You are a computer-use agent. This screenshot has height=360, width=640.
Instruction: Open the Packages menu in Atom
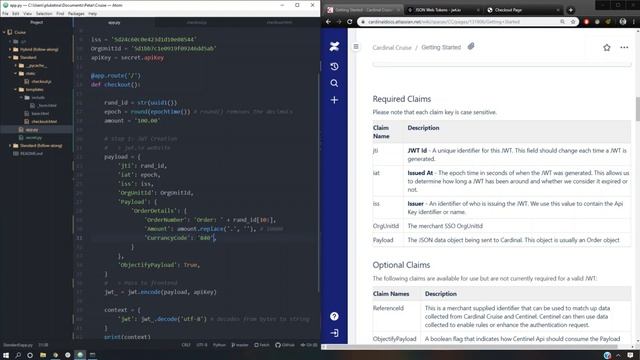76,13
